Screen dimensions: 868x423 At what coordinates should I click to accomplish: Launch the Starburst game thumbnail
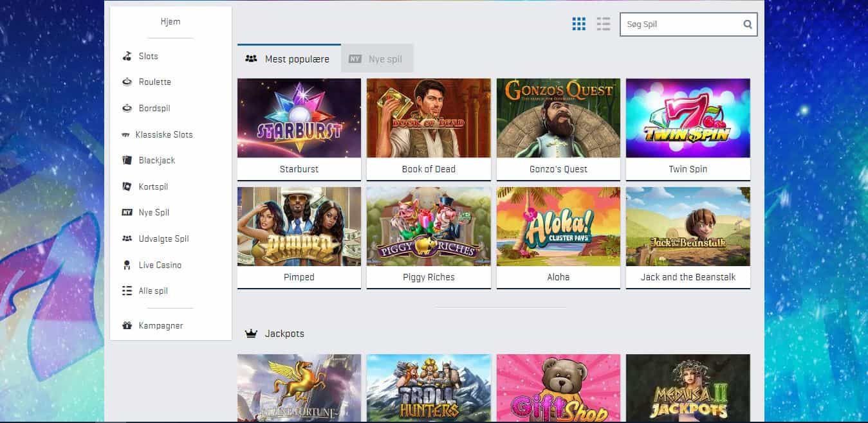point(299,118)
